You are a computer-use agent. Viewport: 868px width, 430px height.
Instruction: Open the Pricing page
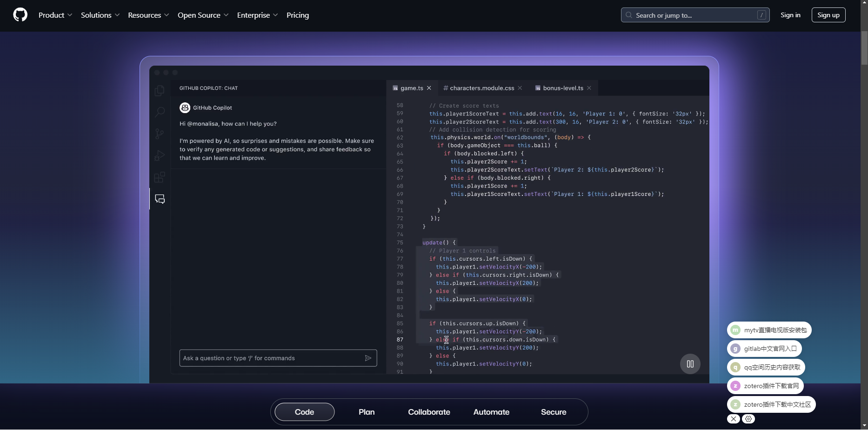pos(298,15)
